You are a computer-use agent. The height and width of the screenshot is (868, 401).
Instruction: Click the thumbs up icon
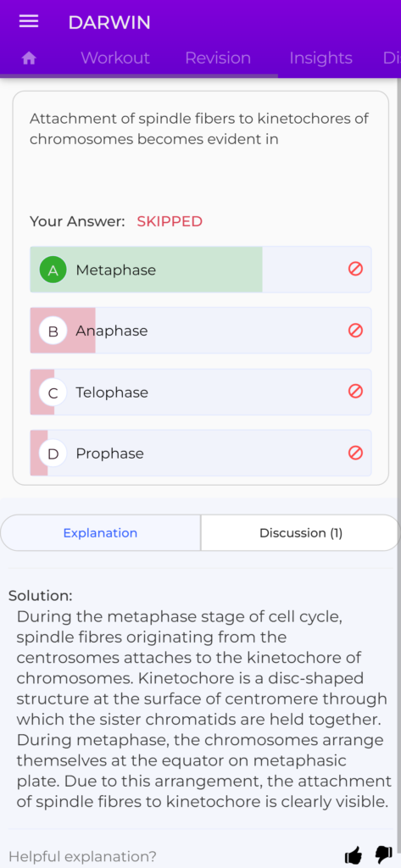point(354,856)
